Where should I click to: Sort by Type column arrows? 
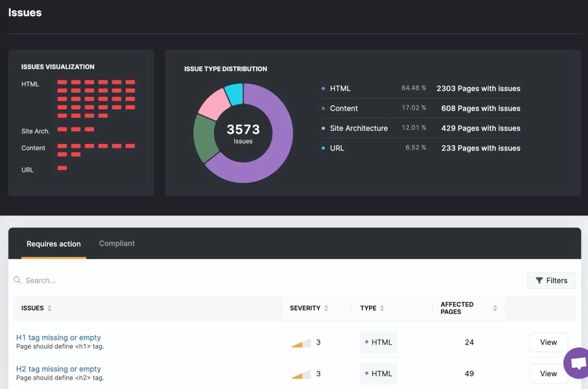point(382,308)
